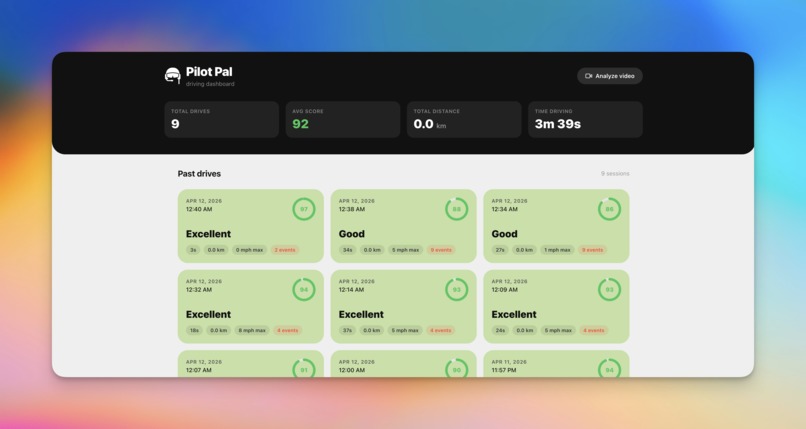Click the '18s' duration chip
Image resolution: width=806 pixels, height=429 pixels.
click(x=194, y=330)
